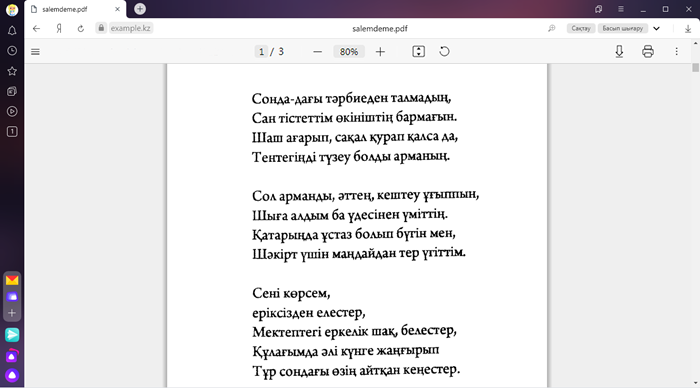Screen dimensions: 700x388
Task: Add a new app to sidebar
Action: [12, 313]
